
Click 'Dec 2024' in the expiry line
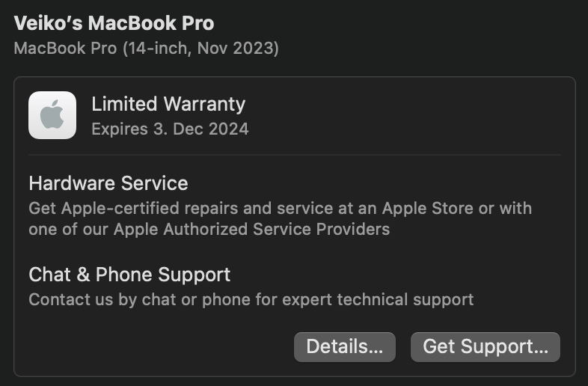pos(211,129)
